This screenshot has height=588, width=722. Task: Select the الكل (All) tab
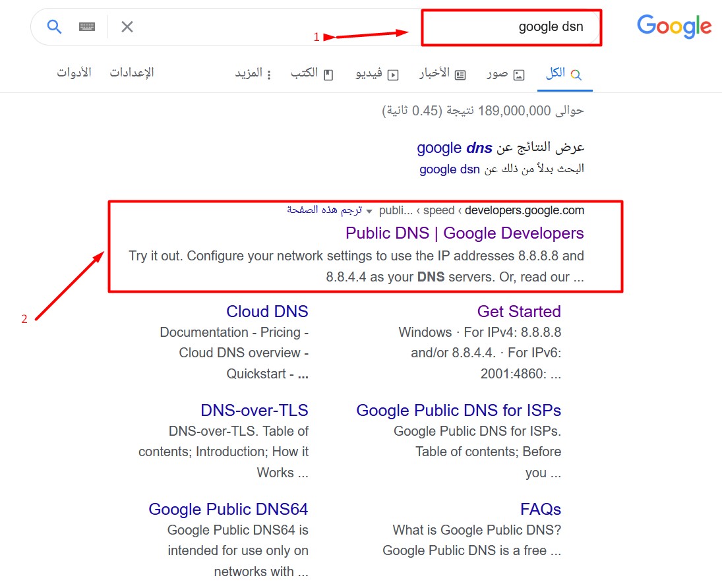tap(564, 73)
